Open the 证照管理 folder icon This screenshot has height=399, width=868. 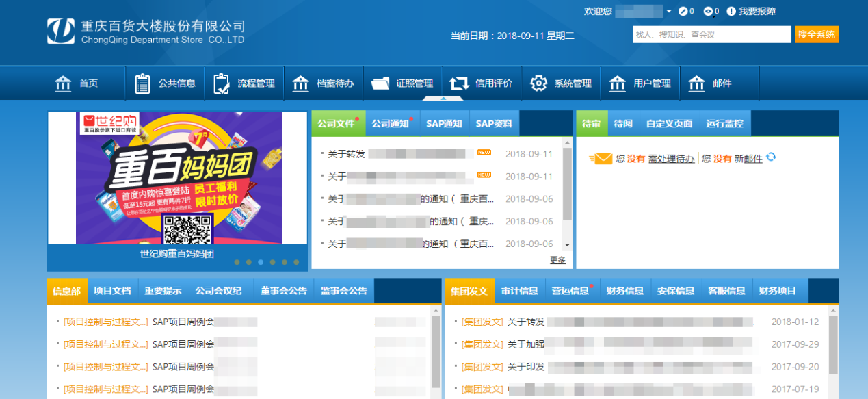[380, 83]
